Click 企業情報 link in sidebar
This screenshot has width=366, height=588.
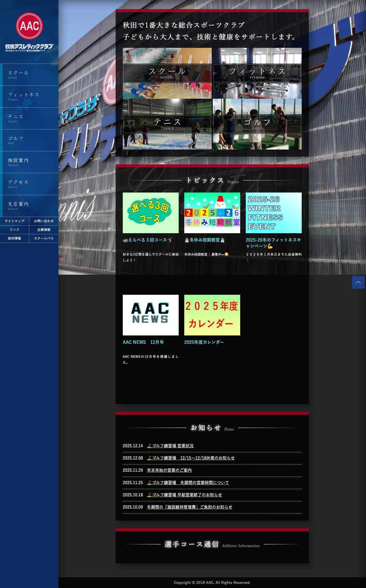(44, 230)
